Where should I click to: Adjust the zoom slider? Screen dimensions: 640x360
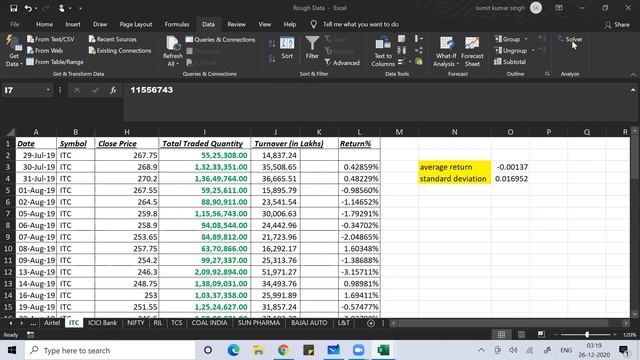587,335
